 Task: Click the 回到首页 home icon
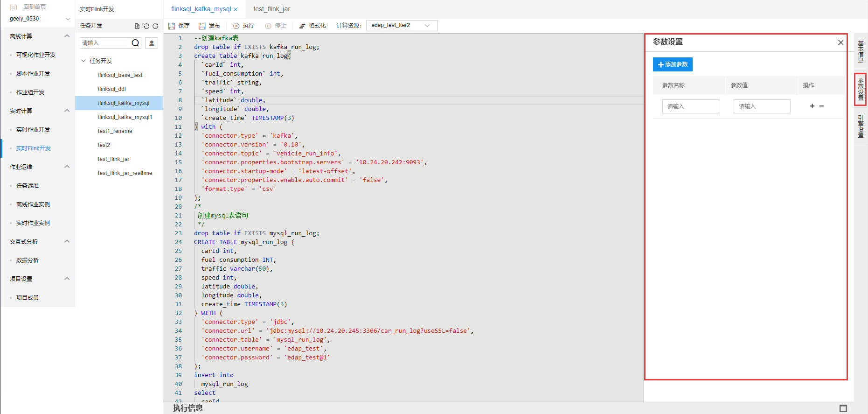14,7
